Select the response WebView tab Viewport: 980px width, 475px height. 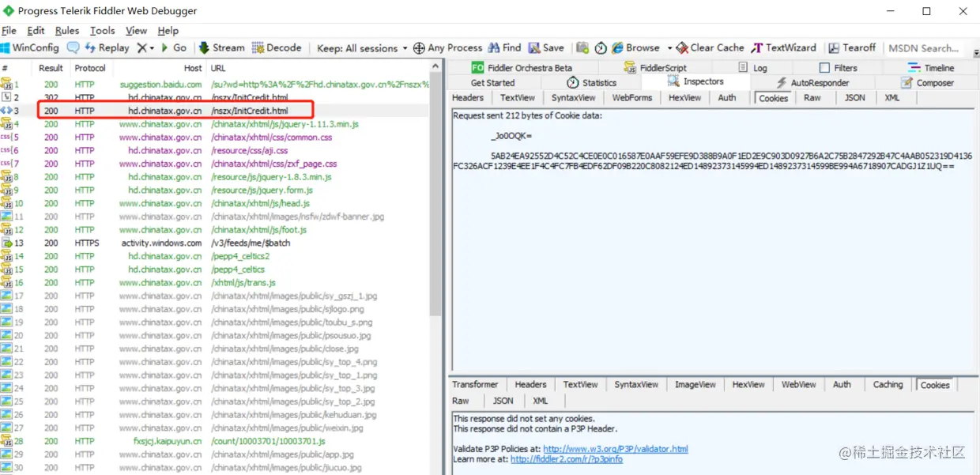798,385
